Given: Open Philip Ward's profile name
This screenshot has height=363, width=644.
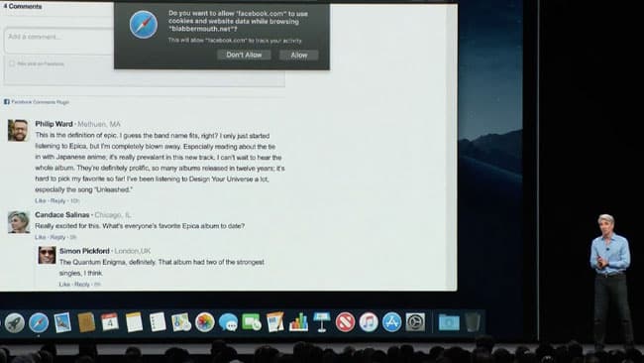Looking at the screenshot, I should 54,124.
